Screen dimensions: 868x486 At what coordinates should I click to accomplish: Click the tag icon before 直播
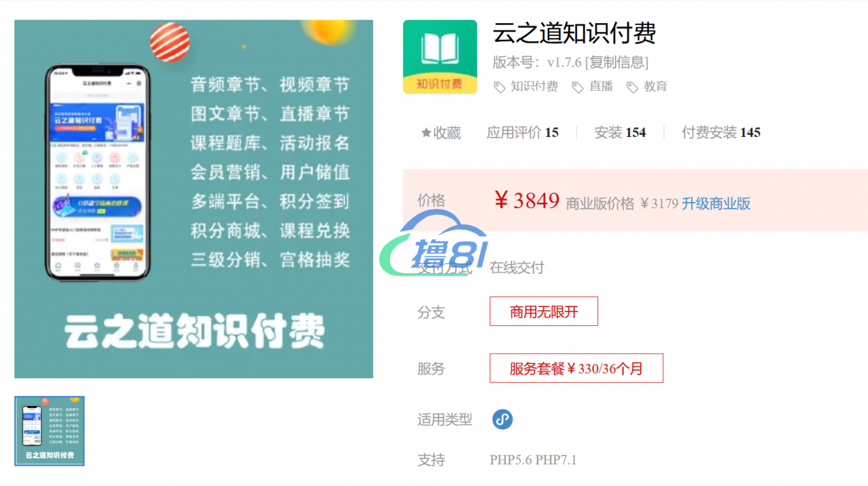tap(578, 87)
